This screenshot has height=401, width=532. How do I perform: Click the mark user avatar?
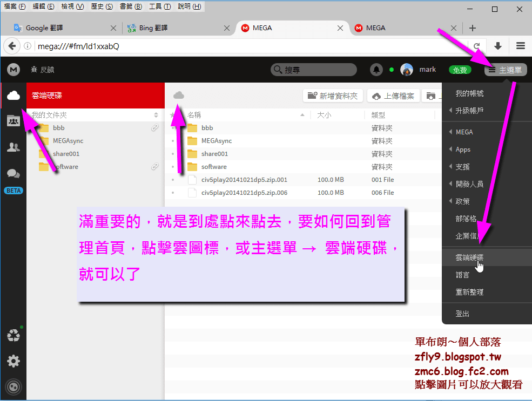tap(407, 70)
